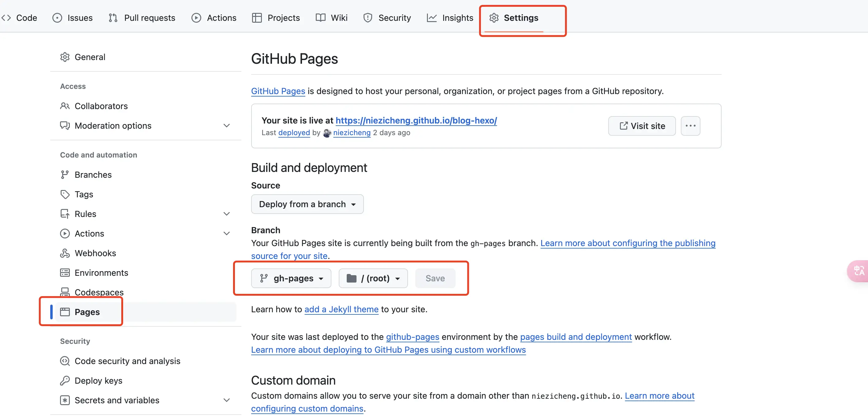
Task: Click the Insights graph icon
Action: tap(432, 17)
